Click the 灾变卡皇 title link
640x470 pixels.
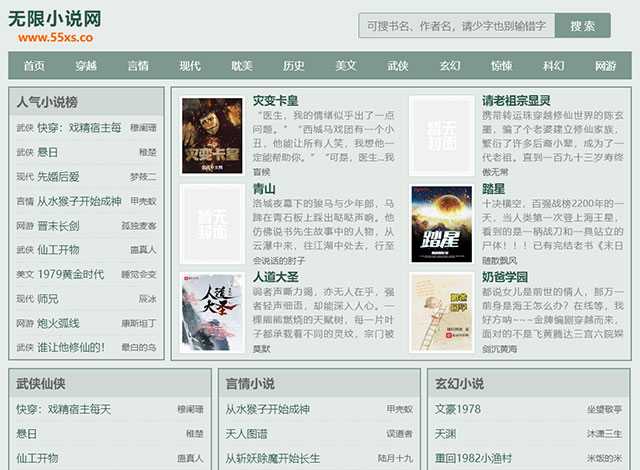click(275, 101)
